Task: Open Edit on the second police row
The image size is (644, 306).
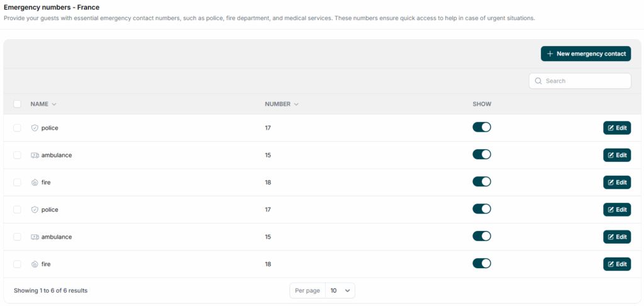Action: coord(617,210)
